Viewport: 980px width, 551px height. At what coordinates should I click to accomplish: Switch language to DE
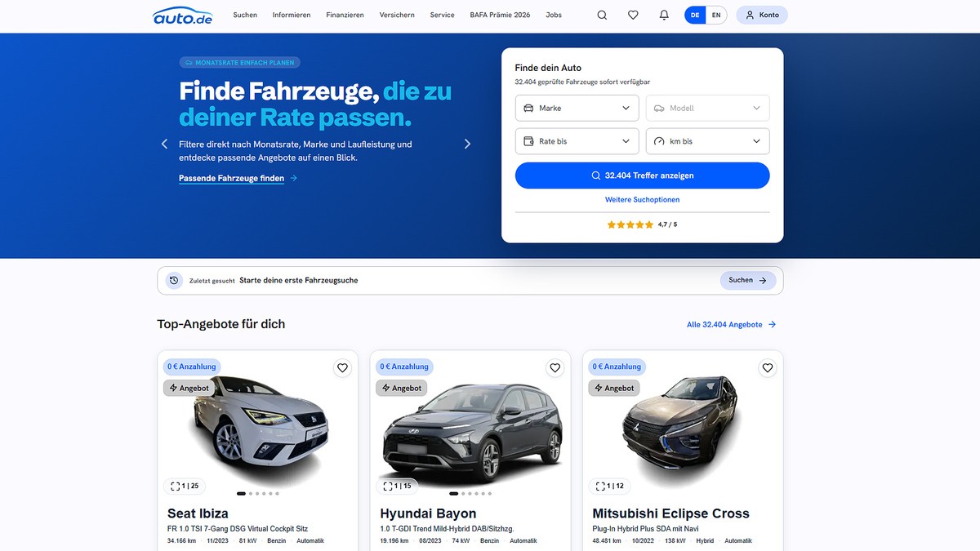click(695, 15)
